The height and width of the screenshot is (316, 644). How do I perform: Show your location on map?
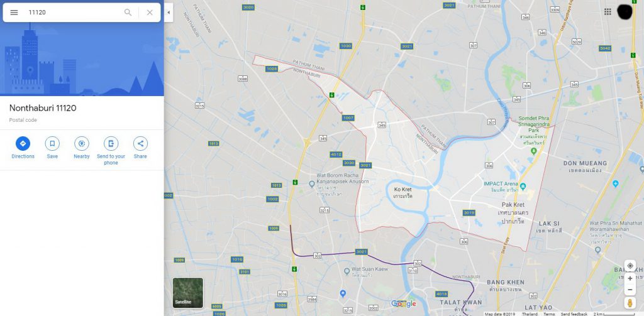pyautogui.click(x=630, y=266)
